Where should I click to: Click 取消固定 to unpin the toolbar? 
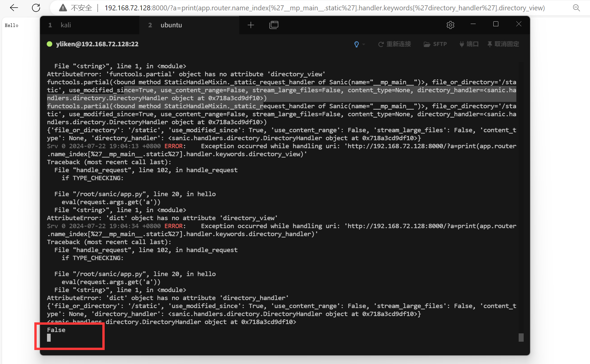pos(503,44)
